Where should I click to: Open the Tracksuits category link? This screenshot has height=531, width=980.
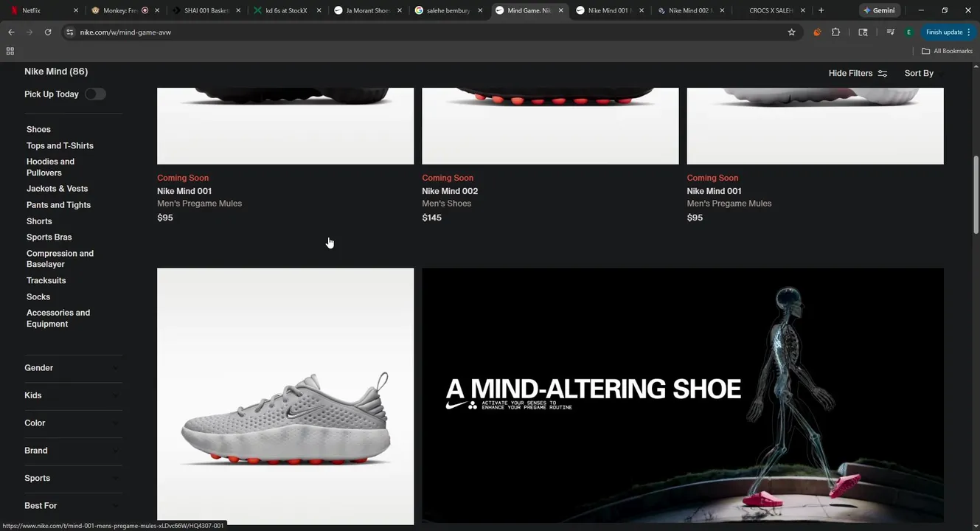tap(46, 280)
